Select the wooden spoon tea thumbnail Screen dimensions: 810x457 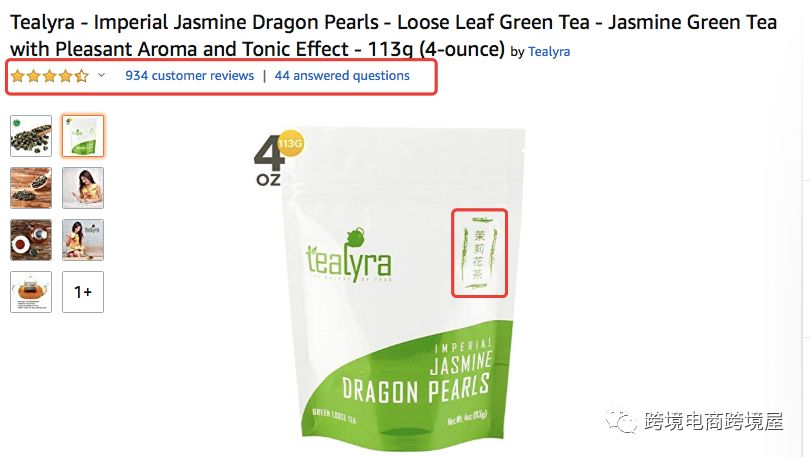(x=31, y=188)
